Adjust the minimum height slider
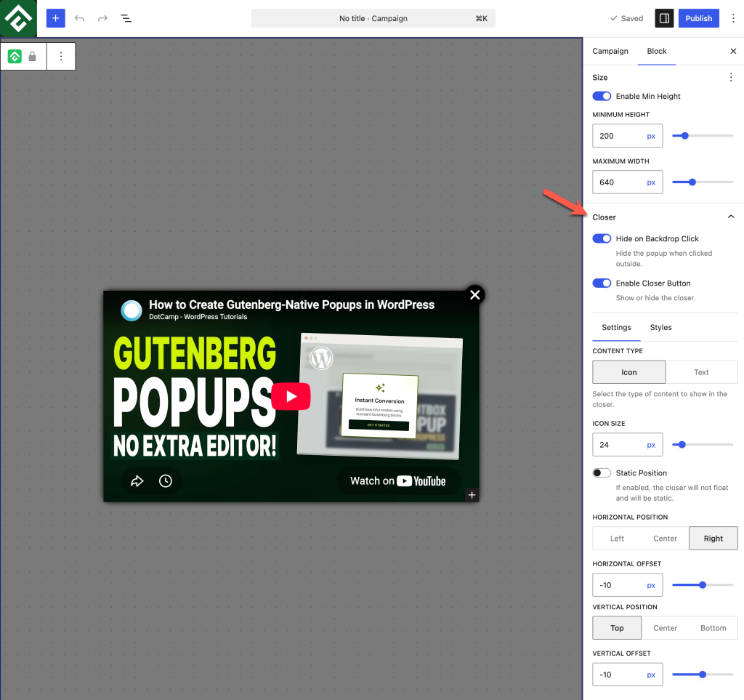The width and height of the screenshot is (744, 700). [703, 136]
